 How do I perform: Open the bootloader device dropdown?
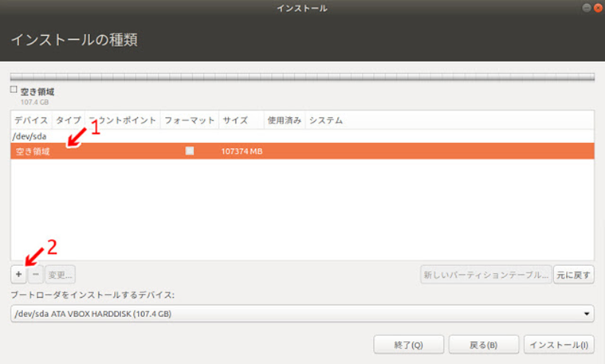pos(302,314)
